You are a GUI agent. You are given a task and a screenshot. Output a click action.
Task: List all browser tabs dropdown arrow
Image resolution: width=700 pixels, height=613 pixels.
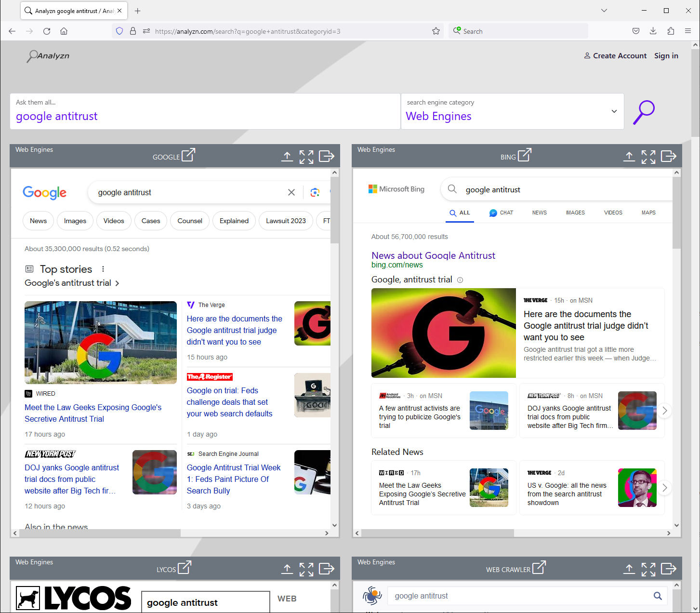pyautogui.click(x=604, y=11)
